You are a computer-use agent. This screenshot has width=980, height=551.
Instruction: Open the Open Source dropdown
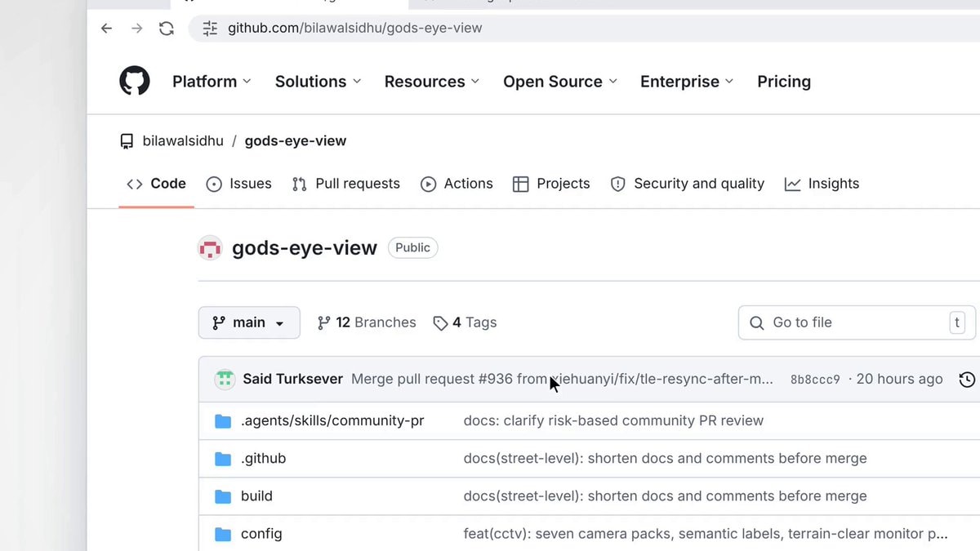click(x=560, y=82)
